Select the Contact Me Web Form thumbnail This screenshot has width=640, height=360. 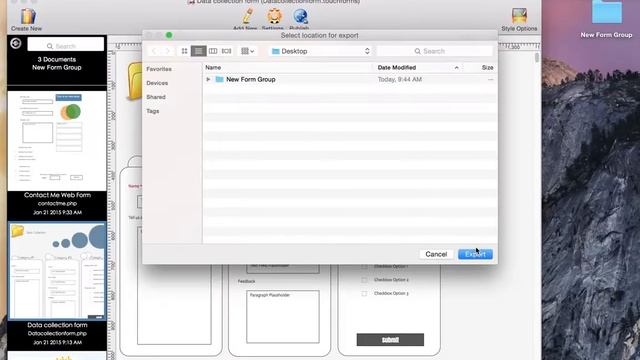pos(57,140)
